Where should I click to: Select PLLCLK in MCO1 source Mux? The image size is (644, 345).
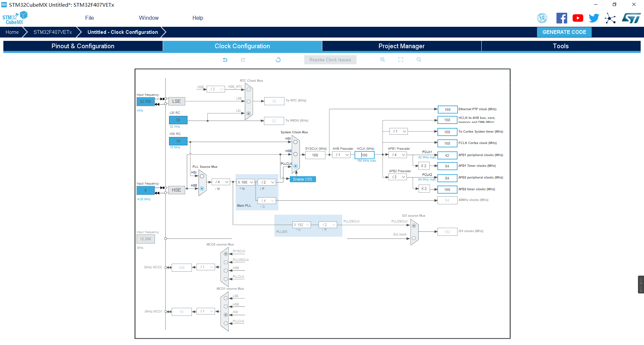(x=226, y=323)
